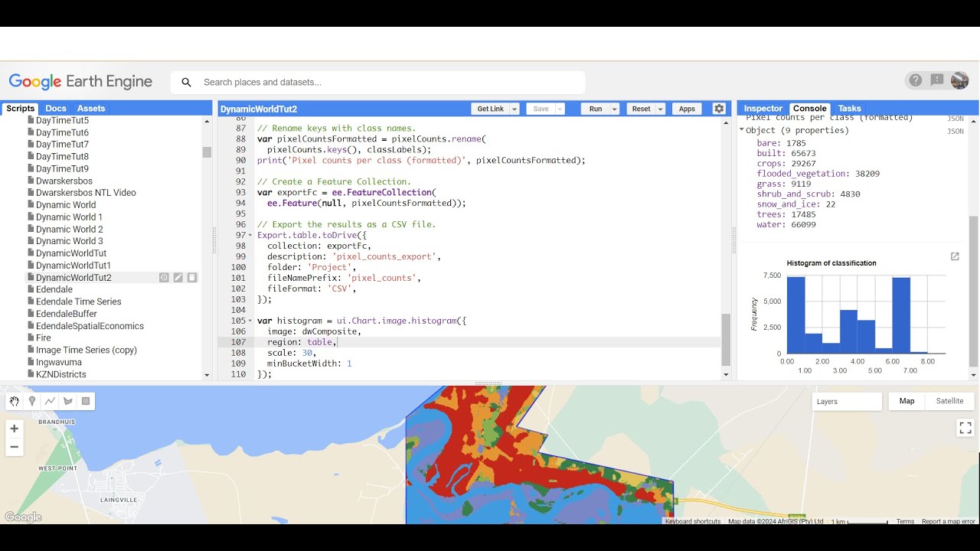Switch to the Docs tab

pyautogui.click(x=56, y=109)
